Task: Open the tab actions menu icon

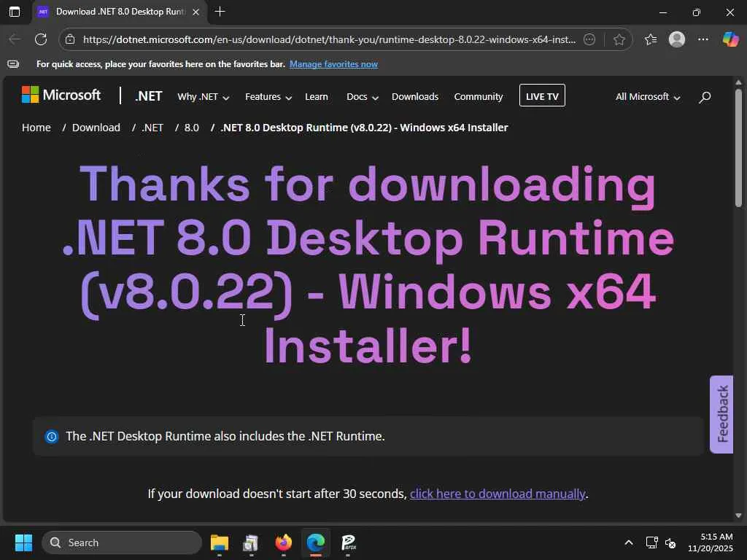Action: coord(15,12)
